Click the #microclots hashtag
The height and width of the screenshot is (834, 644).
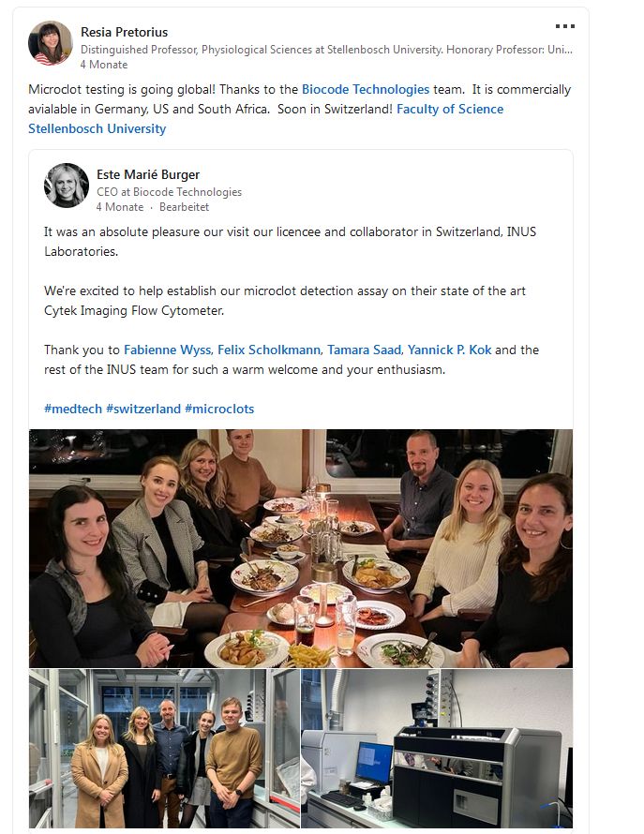coord(219,409)
